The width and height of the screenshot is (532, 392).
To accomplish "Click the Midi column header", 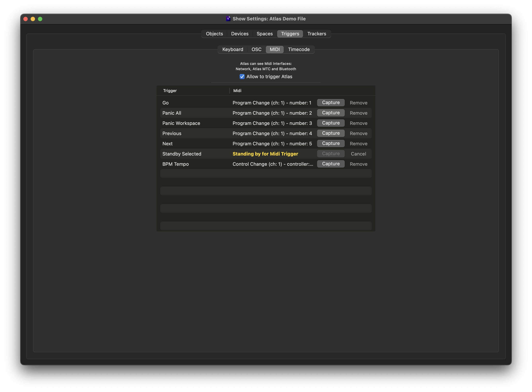I will click(x=237, y=91).
